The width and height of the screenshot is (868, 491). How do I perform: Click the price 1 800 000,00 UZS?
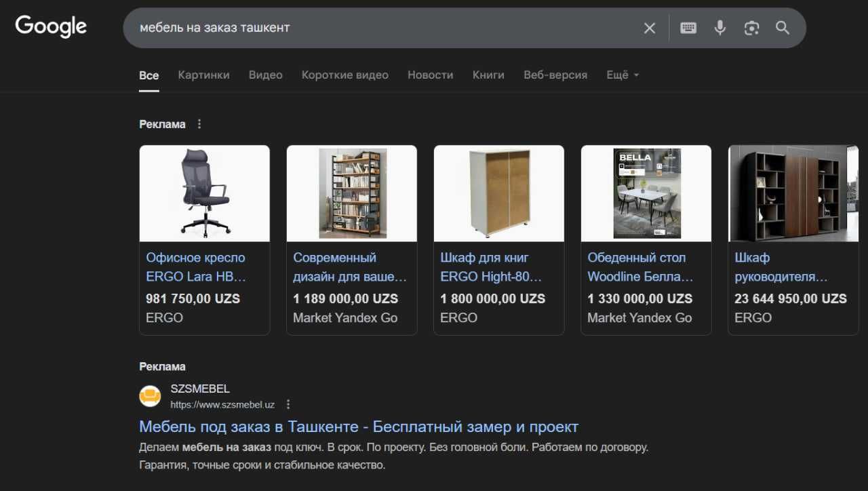click(x=493, y=298)
